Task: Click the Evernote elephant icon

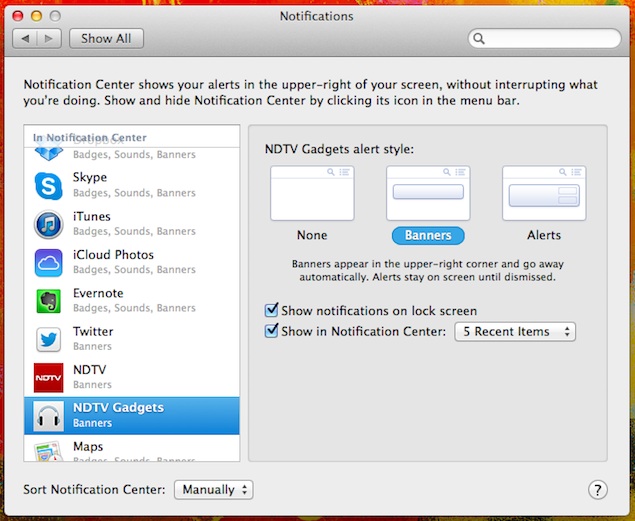Action: point(49,301)
